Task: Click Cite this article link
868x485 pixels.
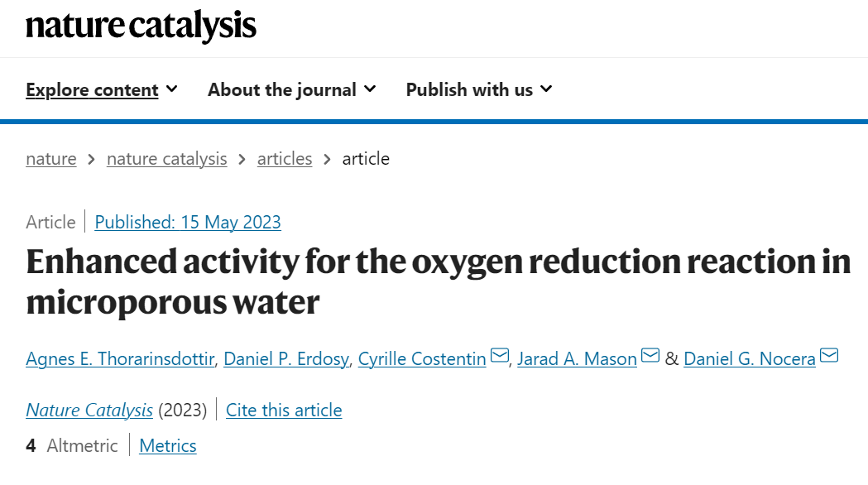Action: pos(284,411)
